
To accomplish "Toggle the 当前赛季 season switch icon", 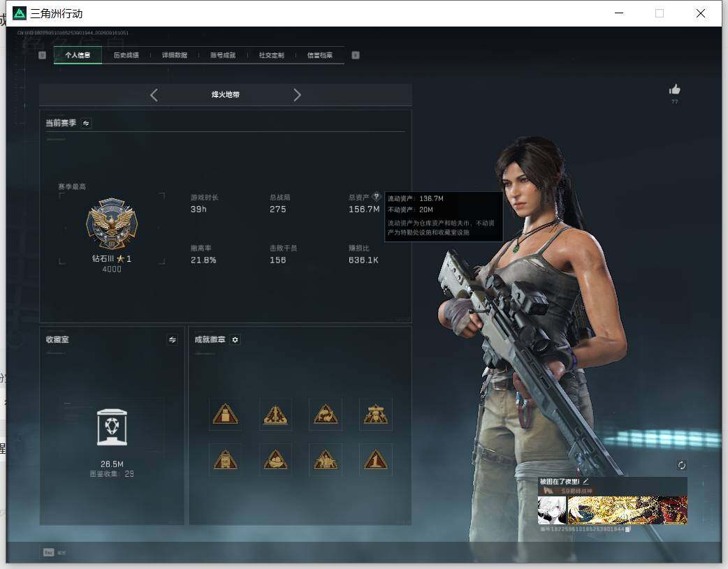I will pyautogui.click(x=86, y=123).
